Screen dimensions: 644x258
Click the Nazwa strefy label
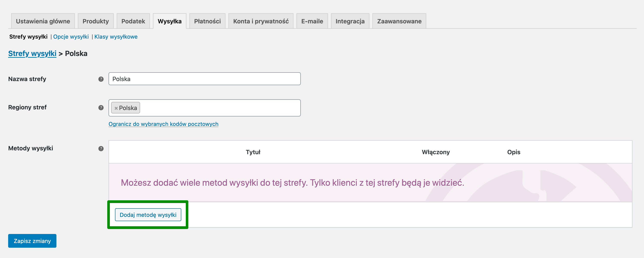tap(27, 79)
